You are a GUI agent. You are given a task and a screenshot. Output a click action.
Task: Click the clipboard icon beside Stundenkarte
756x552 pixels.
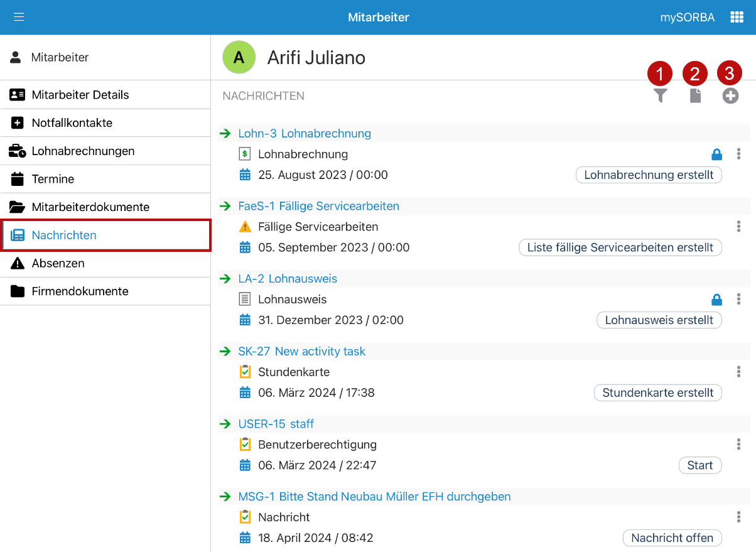[x=245, y=372]
